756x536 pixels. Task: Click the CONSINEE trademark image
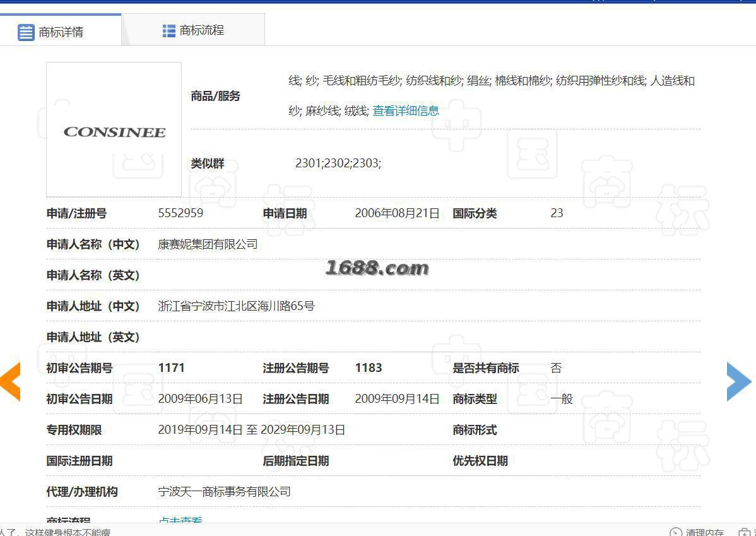point(114,129)
